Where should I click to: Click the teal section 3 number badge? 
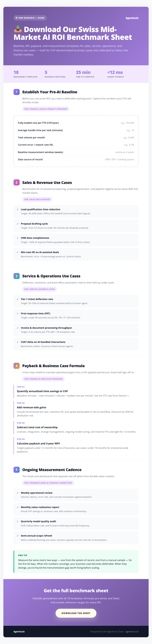coord(17,276)
